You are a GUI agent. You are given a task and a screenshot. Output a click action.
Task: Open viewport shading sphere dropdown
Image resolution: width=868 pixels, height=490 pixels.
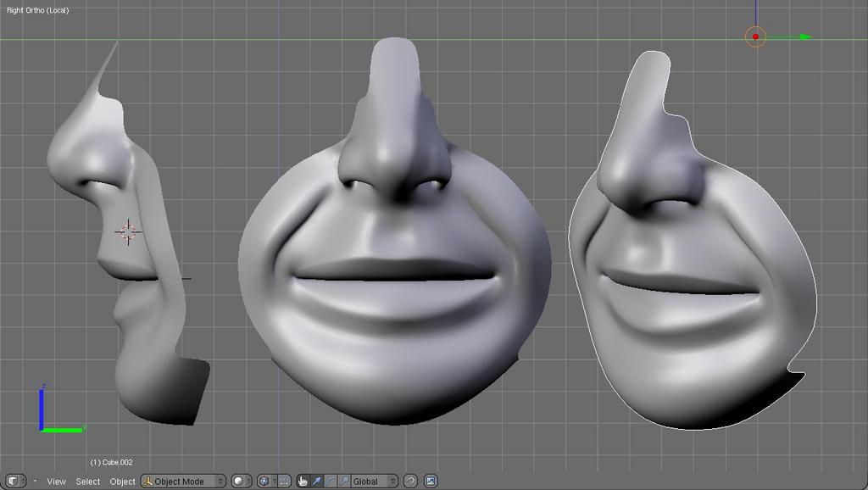coord(242,481)
